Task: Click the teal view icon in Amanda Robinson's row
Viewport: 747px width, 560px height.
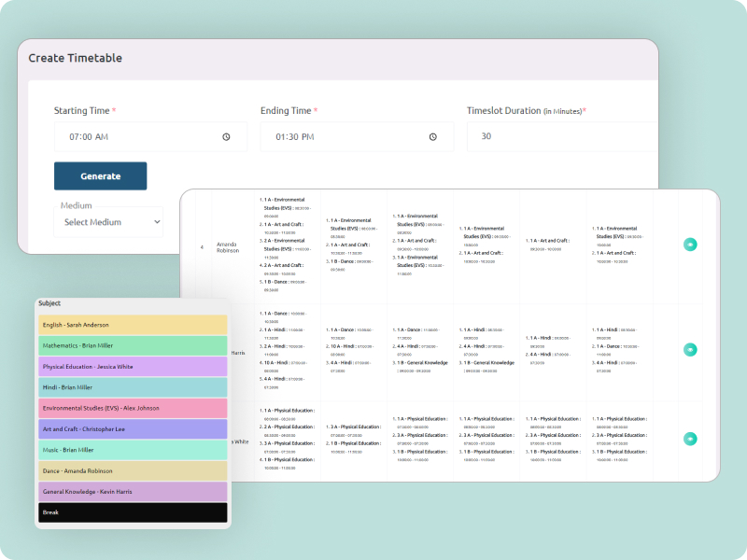Action: tap(690, 244)
